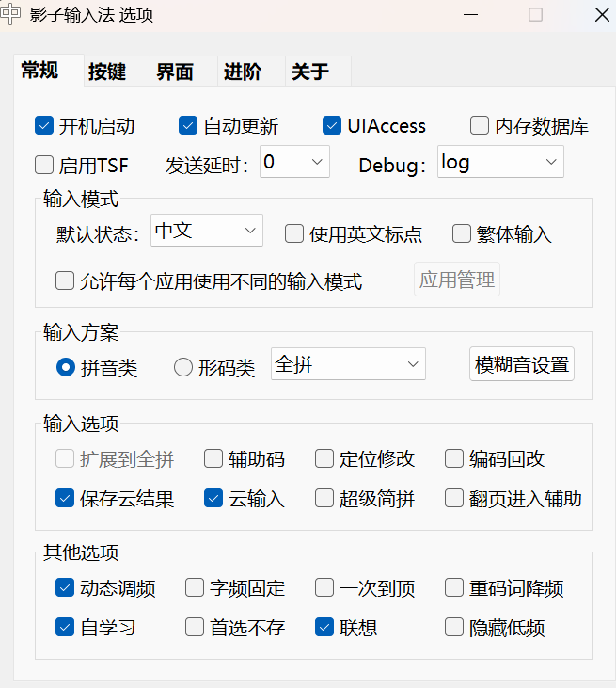The image size is (616, 688).
Task: Check 一次到顶 option
Action: (324, 587)
